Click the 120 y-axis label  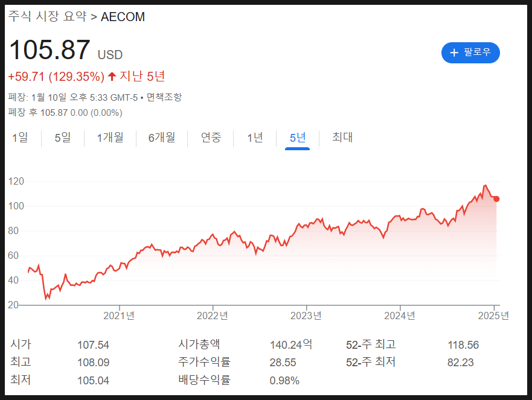(16, 182)
